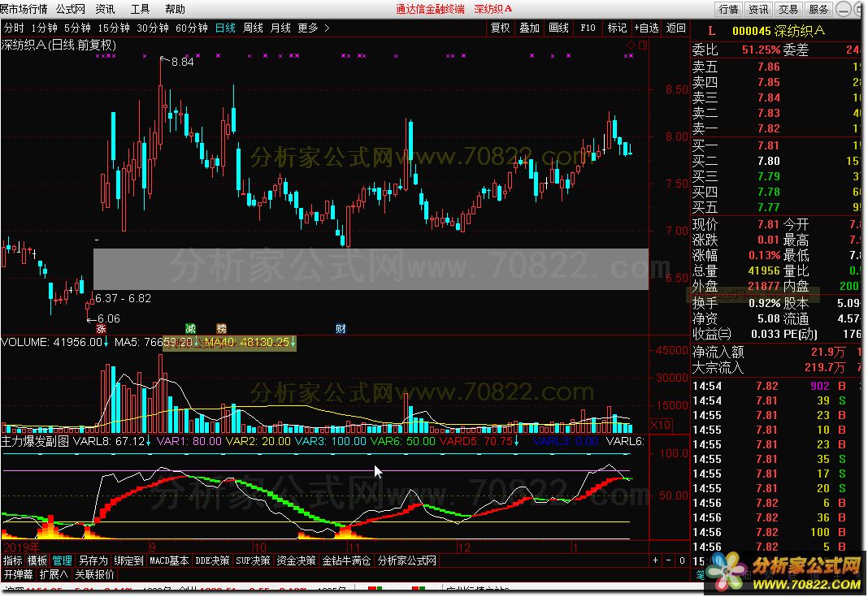Click the 标记 mark button
Image resolution: width=868 pixels, height=597 pixels.
point(617,28)
